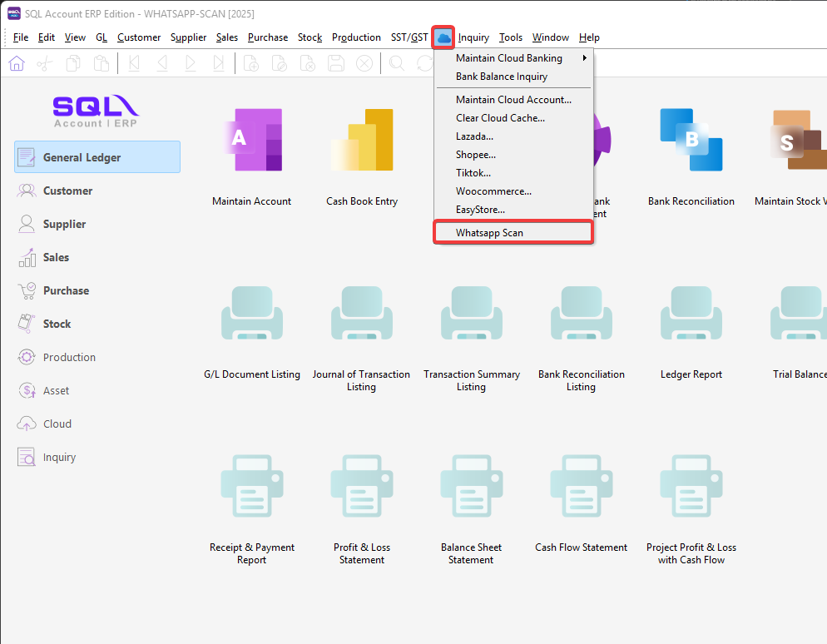Open the Tools menu
This screenshot has height=644, width=827.
click(x=510, y=37)
